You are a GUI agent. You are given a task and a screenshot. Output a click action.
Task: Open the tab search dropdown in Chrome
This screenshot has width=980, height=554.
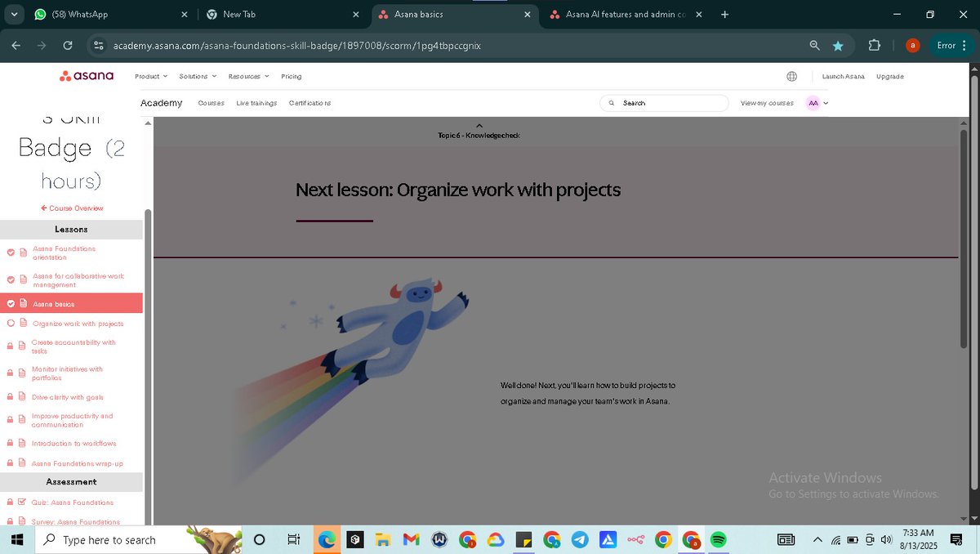pyautogui.click(x=14, y=14)
